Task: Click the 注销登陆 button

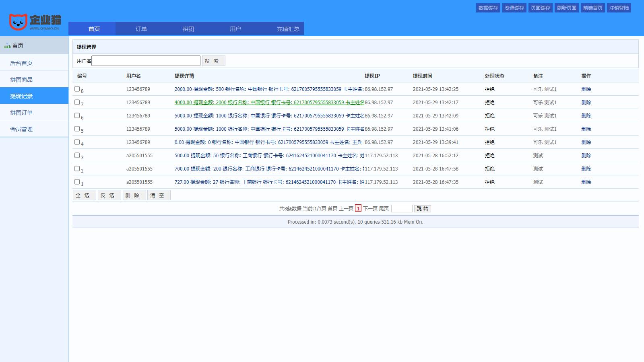Action: coord(619,8)
